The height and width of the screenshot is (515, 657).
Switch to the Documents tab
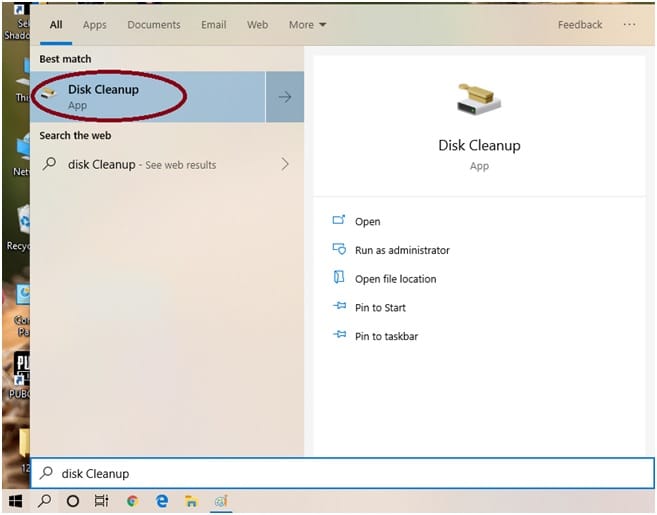[154, 25]
